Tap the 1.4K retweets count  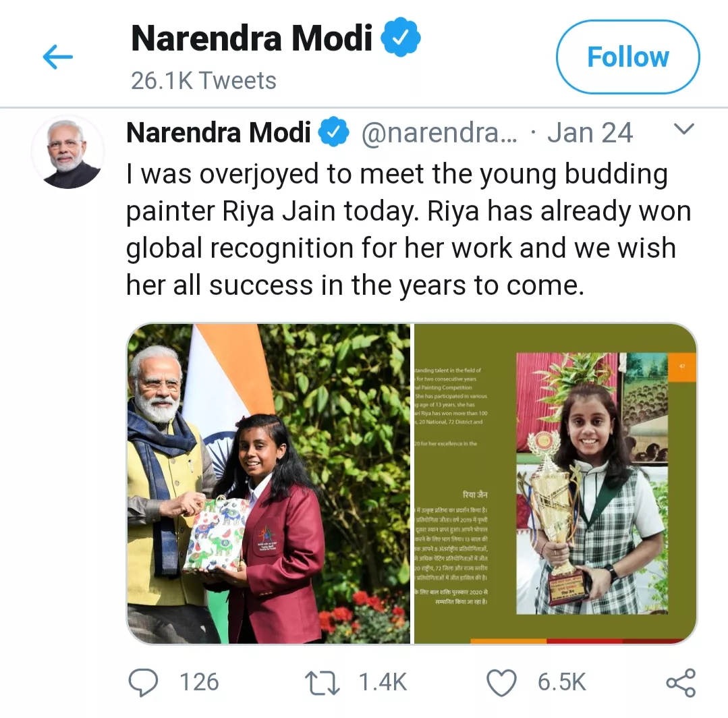383,682
